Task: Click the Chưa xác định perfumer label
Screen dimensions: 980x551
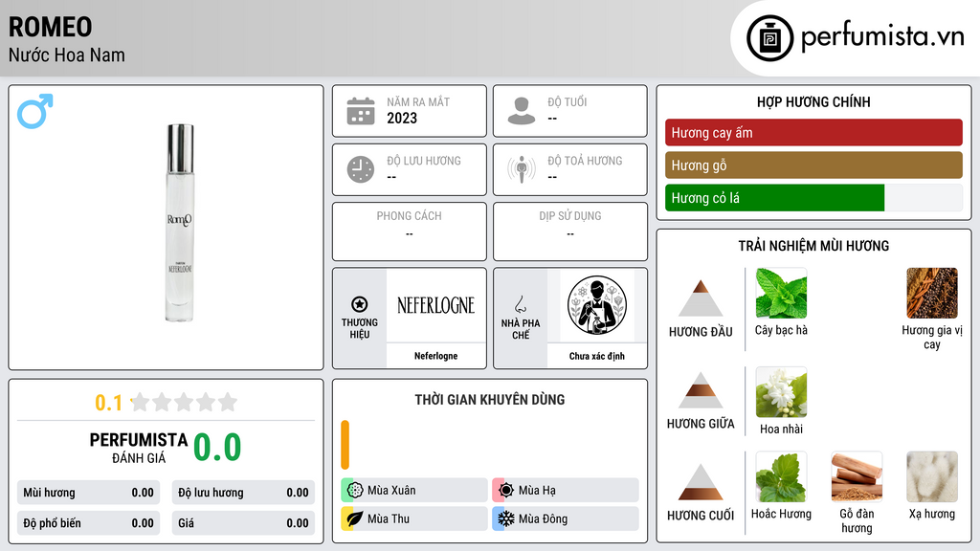Action: pos(597,356)
